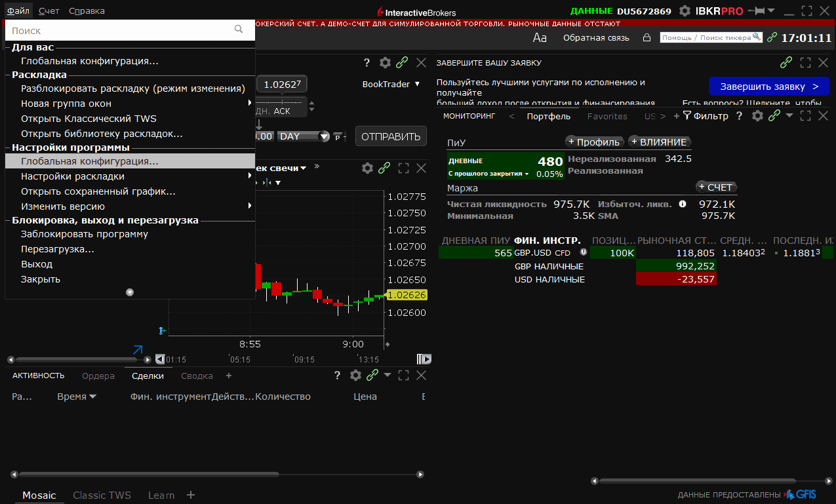
Task: Choose 'Разблокировать раскладку (режим изменения)'
Action: [x=130, y=88]
